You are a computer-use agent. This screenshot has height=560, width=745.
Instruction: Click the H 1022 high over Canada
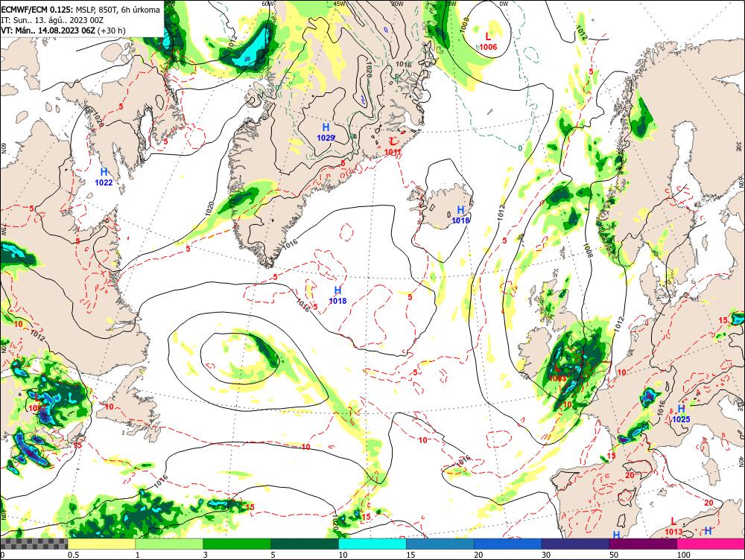(104, 176)
